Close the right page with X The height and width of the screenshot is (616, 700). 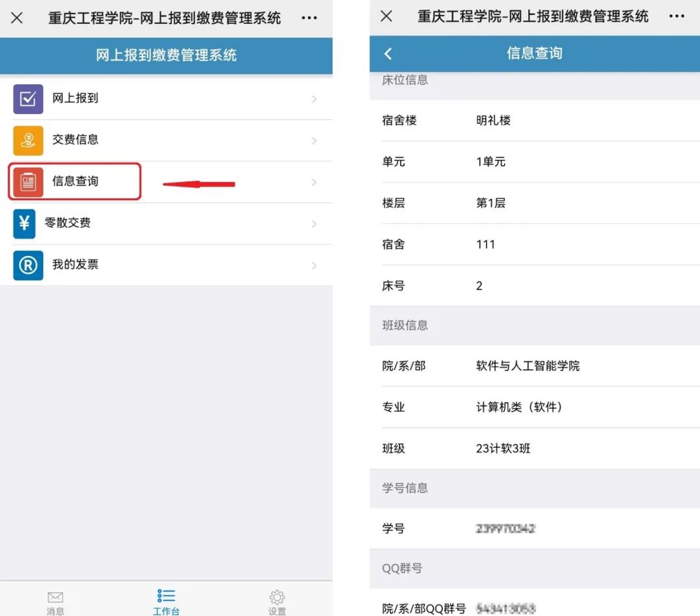[x=386, y=16]
